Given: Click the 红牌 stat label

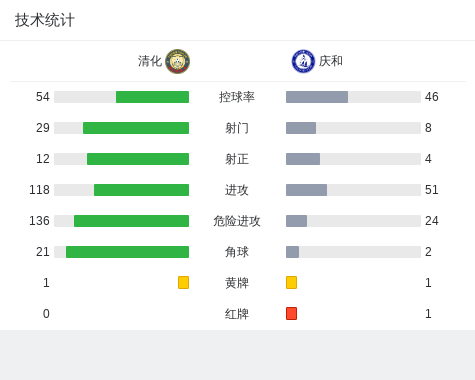Looking at the screenshot, I should [x=237, y=314].
